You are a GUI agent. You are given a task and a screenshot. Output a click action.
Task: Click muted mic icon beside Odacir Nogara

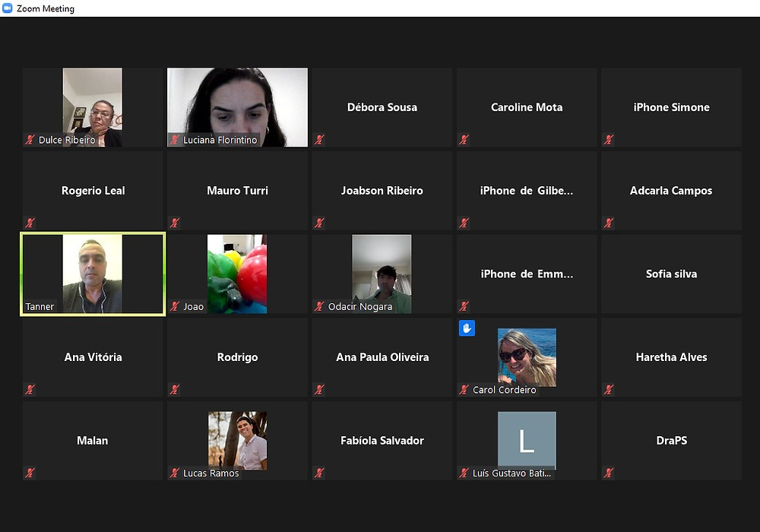319,307
